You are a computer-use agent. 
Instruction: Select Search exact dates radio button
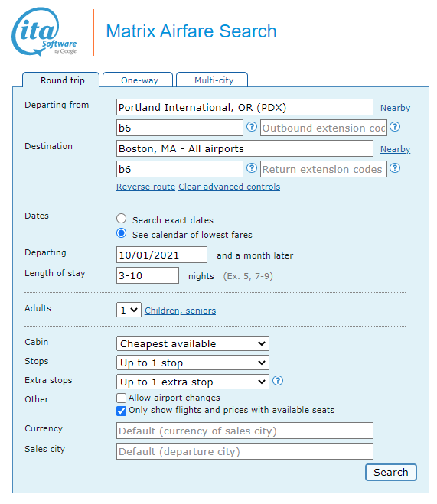coord(121,219)
